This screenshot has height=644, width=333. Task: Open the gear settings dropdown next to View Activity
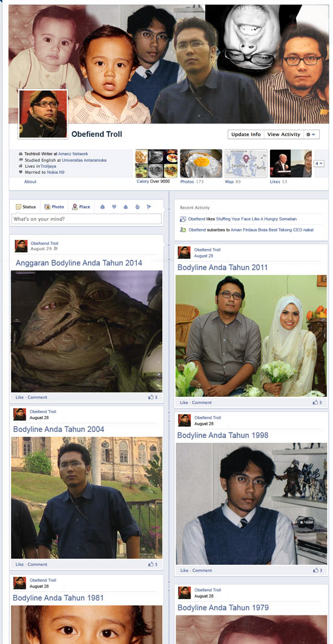[311, 134]
